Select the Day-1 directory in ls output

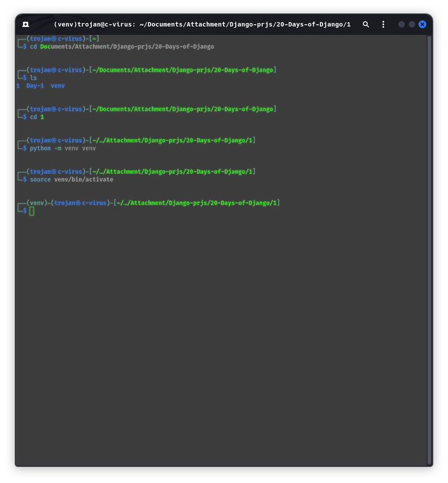click(x=35, y=86)
